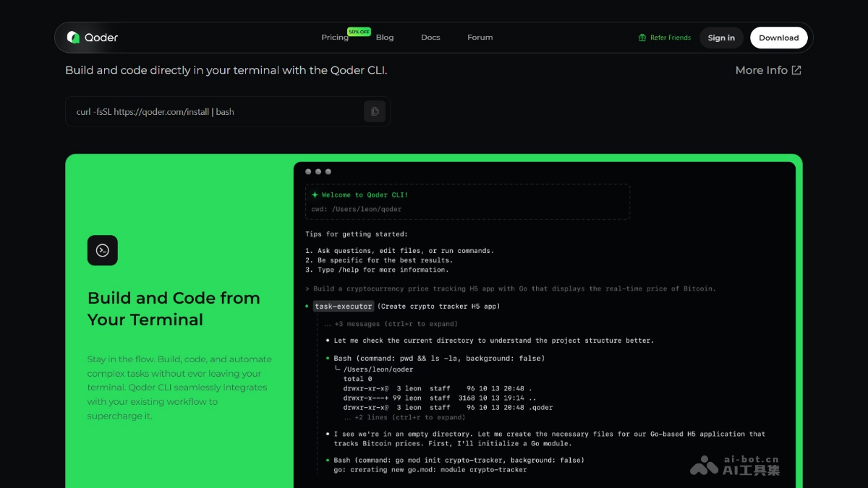
Task: Click the sparkle icon before Welcome to Qoder CLI
Action: pyautogui.click(x=315, y=194)
